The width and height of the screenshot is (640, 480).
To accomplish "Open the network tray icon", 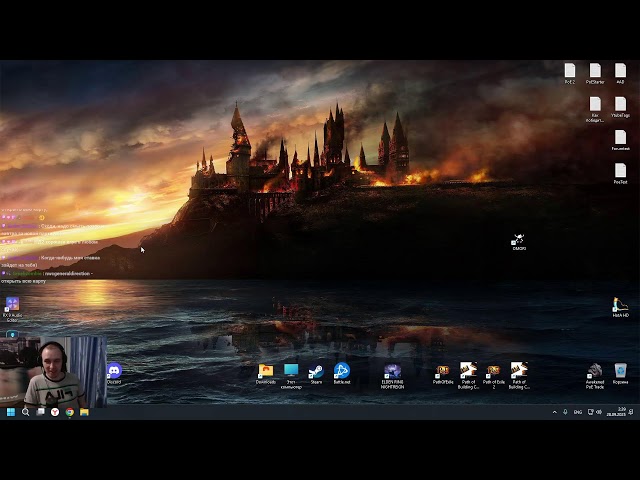I will point(590,412).
